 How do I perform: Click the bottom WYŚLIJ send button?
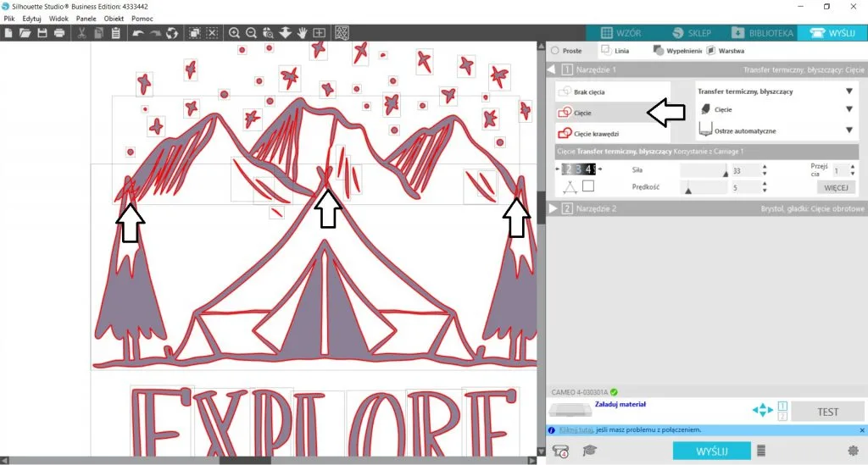(712, 451)
